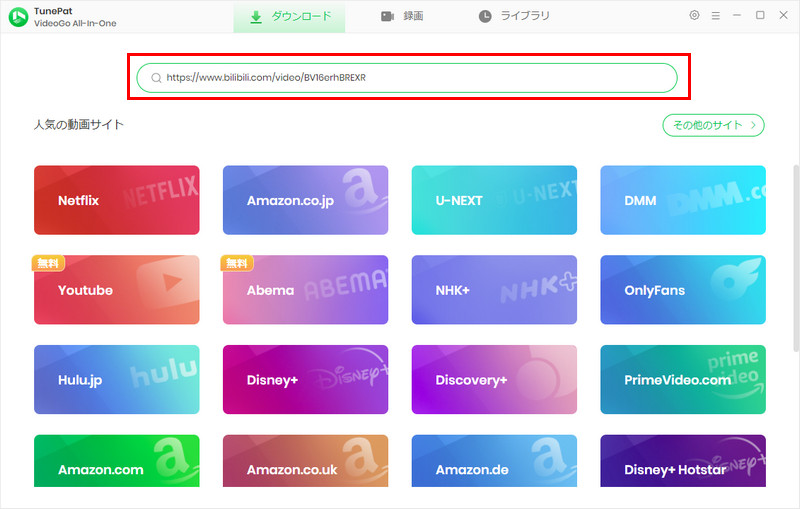Click the vertical scrollbar thumb
This screenshot has width=800, height=509.
click(x=796, y=258)
